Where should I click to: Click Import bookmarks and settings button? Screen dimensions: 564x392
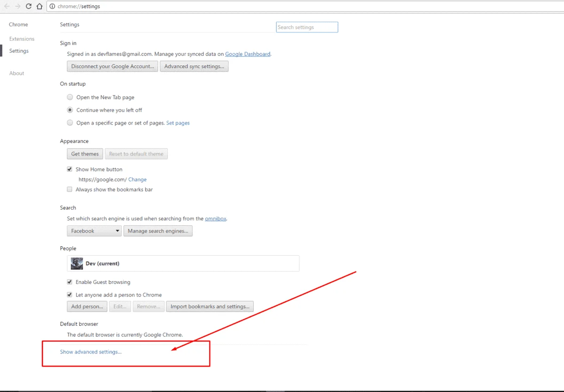[x=210, y=306]
